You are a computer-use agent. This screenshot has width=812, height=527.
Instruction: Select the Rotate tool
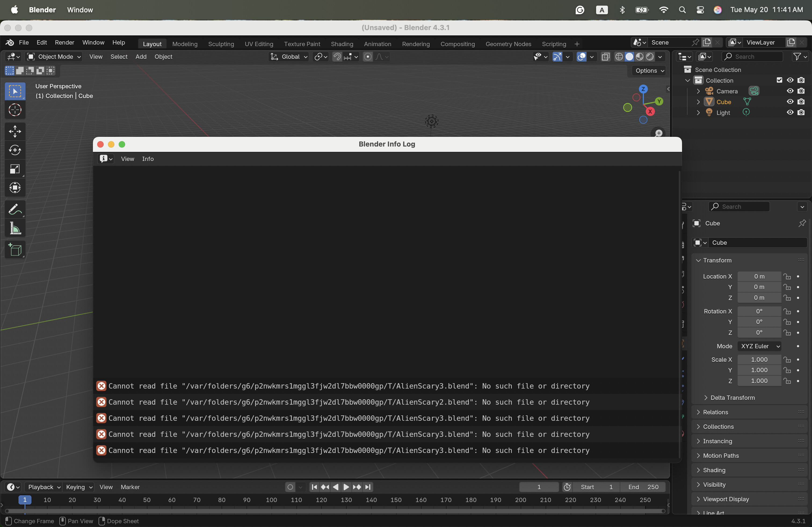15,150
